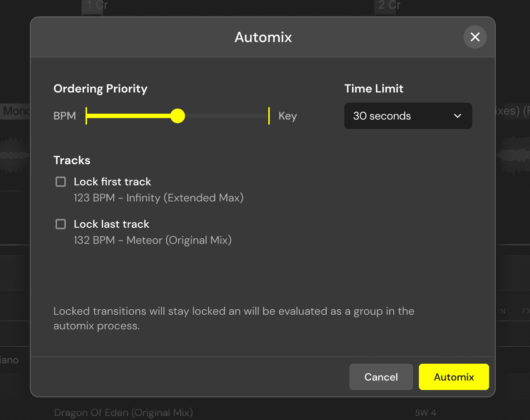Enable the Lock first track checkbox

61,182
